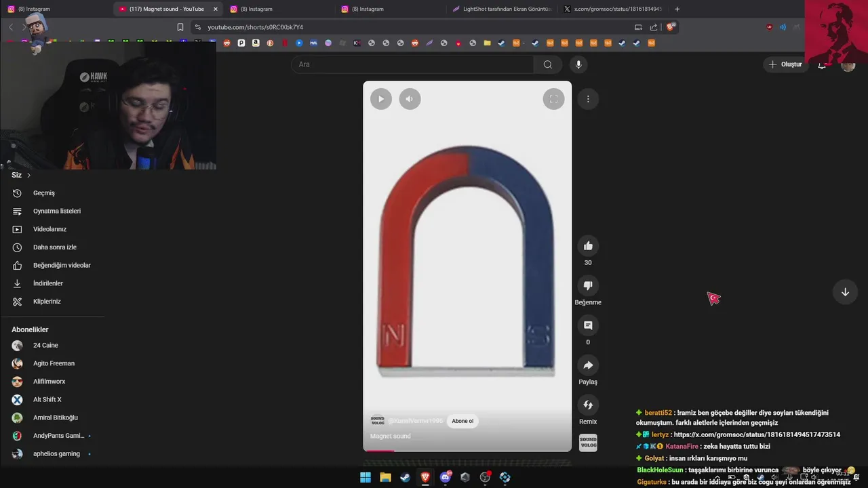Viewport: 868px width, 488px height.
Task: Subscribe using the Abone ol button
Action: pos(462,421)
